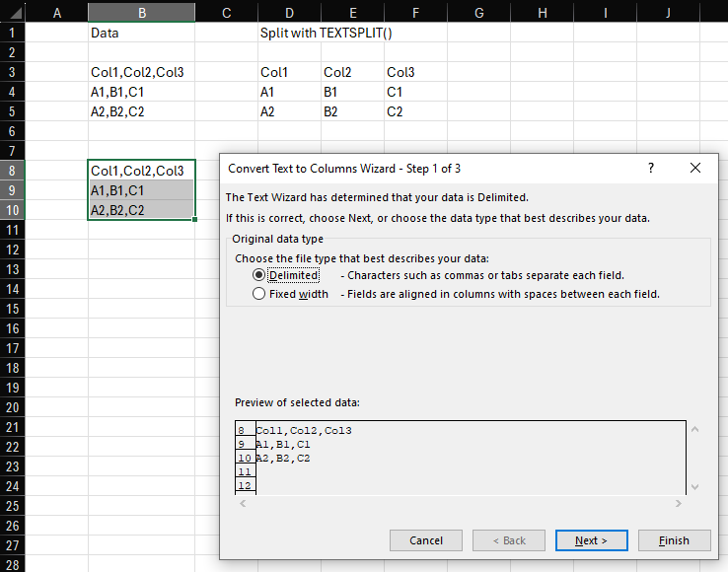Click Cancel in the wizard dialog
Viewport: 728px width, 572px height.
click(426, 540)
